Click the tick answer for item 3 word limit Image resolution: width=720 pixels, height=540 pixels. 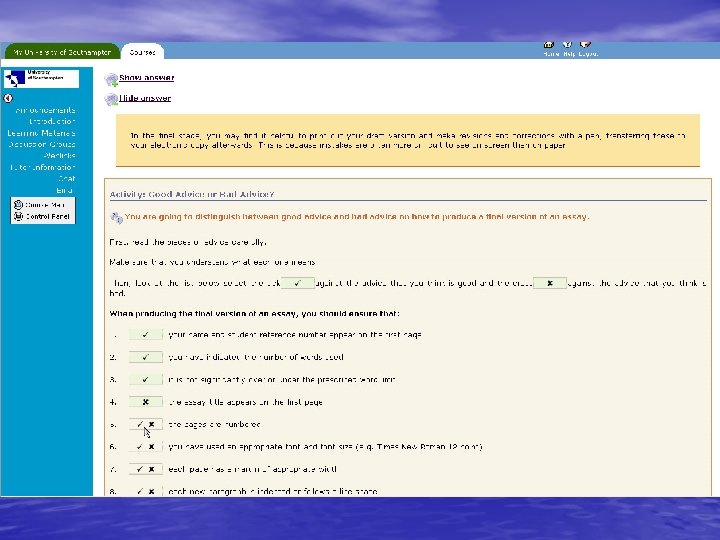tap(146, 379)
